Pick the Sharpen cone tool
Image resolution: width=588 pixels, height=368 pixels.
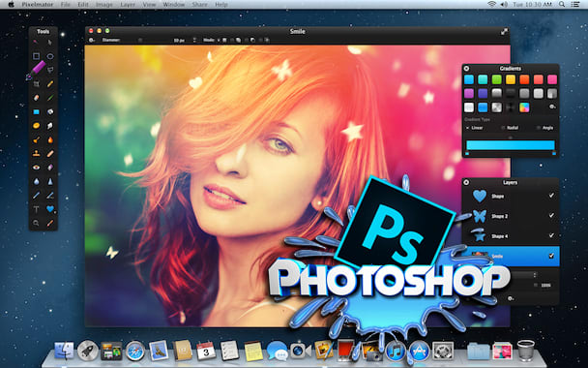[x=50, y=182]
